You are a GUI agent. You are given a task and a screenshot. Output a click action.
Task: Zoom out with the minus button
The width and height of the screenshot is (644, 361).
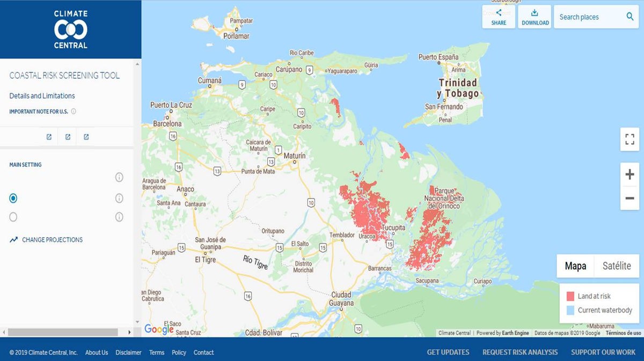(630, 198)
